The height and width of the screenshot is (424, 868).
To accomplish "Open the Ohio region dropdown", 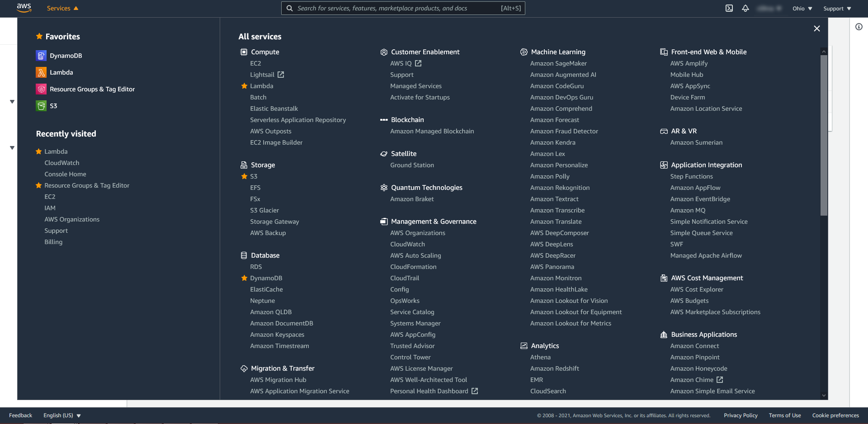I will [x=802, y=9].
